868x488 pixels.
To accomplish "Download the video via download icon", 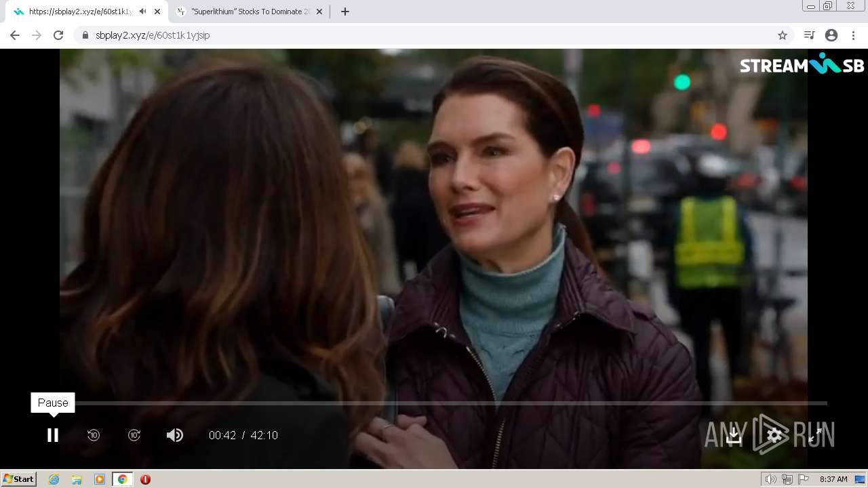I will click(x=734, y=435).
